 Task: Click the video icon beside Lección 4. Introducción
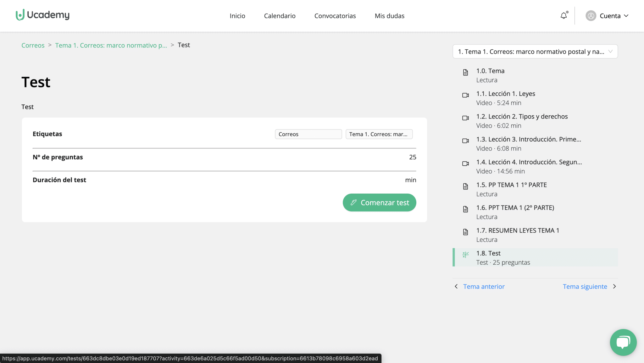pyautogui.click(x=465, y=163)
